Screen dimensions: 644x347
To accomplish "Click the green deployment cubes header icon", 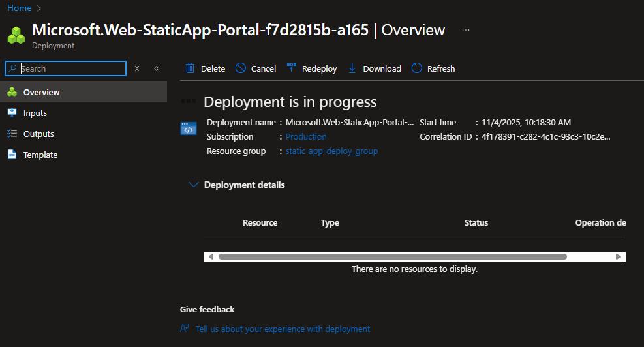I will click(x=16, y=35).
